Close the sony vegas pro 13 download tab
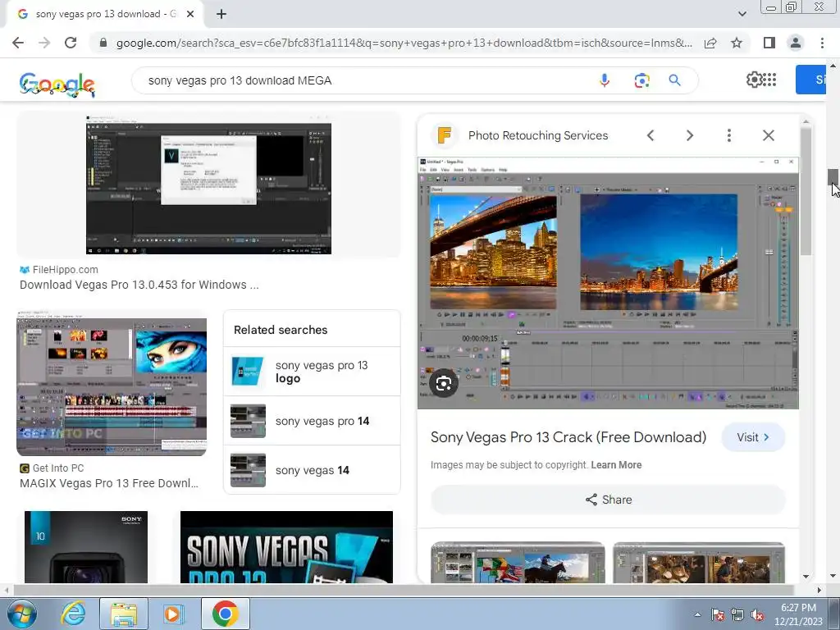The height and width of the screenshot is (630, 840). click(x=190, y=14)
